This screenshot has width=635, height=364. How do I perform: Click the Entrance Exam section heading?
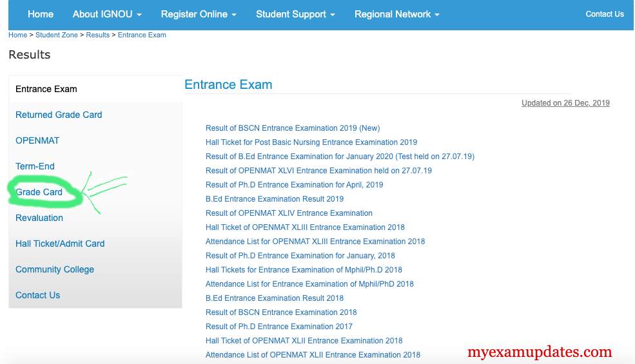click(228, 84)
